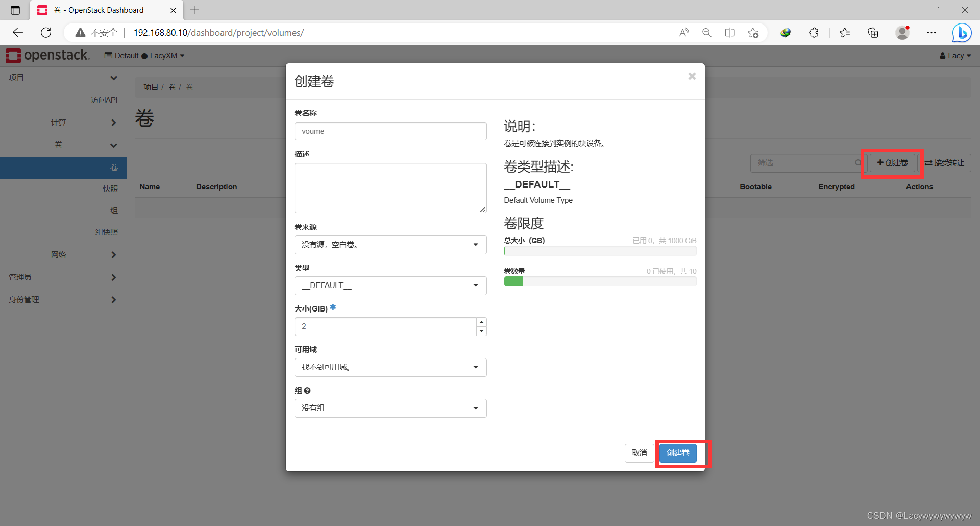
Task: Open the browser profile avatar icon
Action: pyautogui.click(x=902, y=32)
